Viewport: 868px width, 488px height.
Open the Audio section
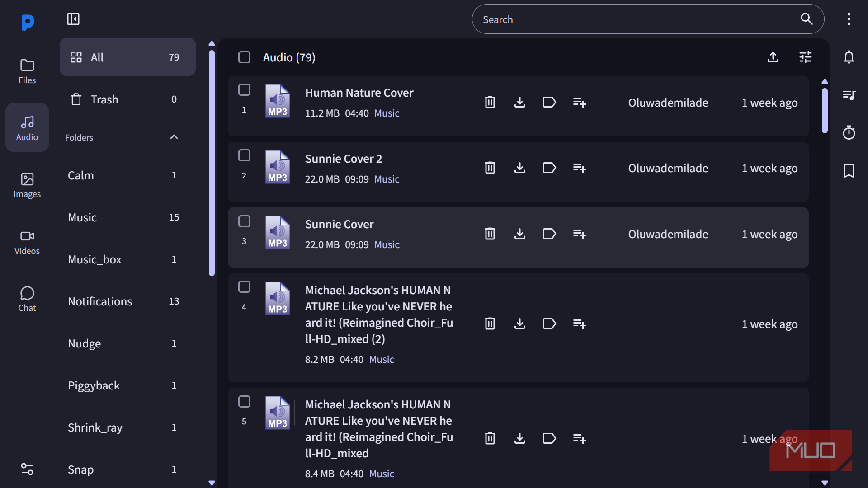pos(27,128)
